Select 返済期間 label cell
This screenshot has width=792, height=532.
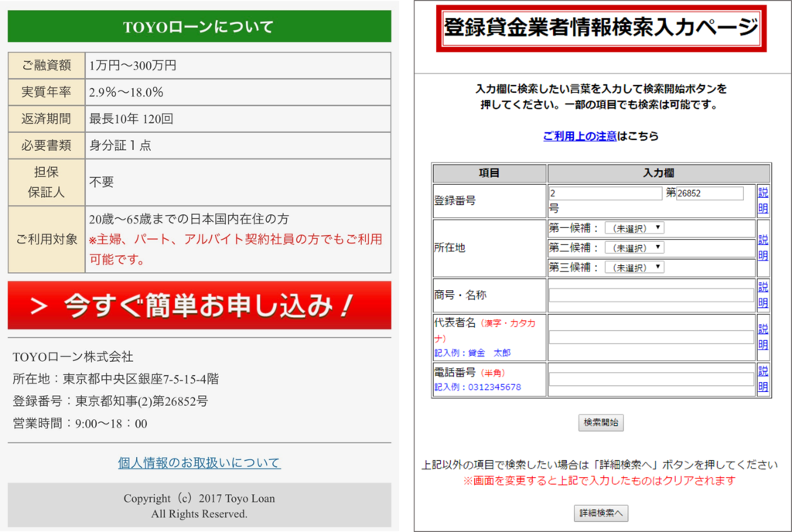[46, 118]
